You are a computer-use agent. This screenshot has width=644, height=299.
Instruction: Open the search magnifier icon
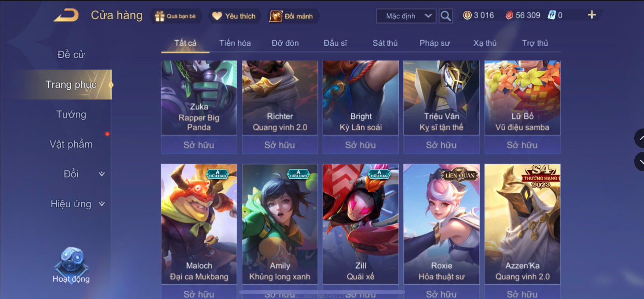coord(446,16)
